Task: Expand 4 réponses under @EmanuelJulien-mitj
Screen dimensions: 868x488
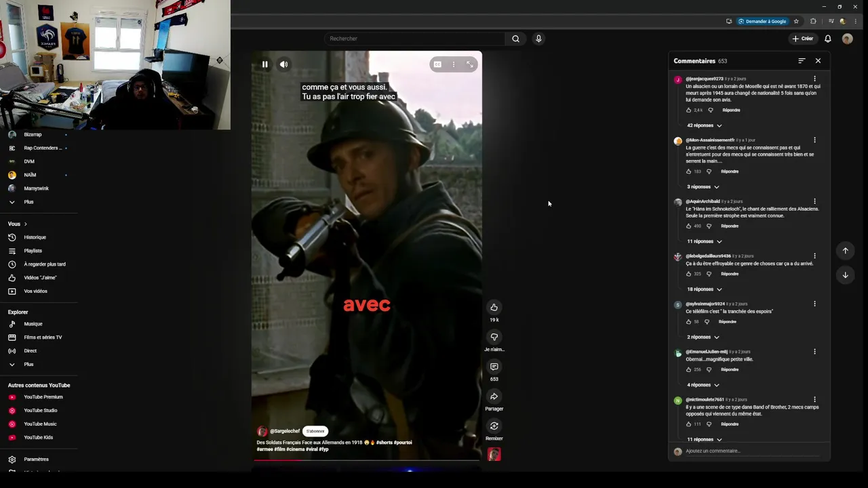Action: click(703, 385)
